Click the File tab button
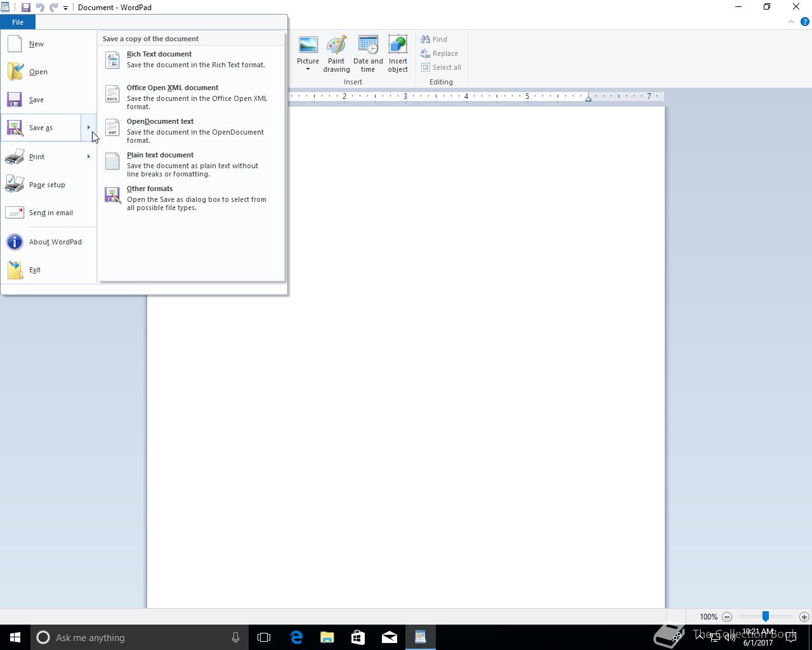 (x=18, y=22)
